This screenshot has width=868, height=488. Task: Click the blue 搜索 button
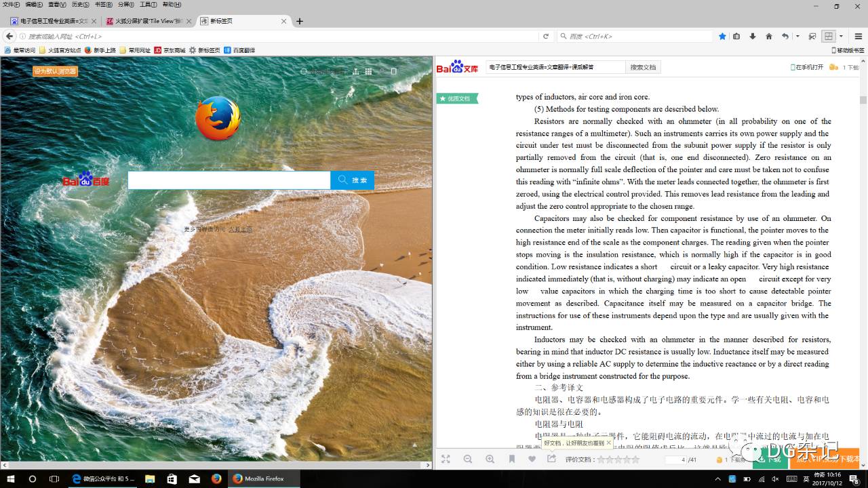click(x=353, y=180)
